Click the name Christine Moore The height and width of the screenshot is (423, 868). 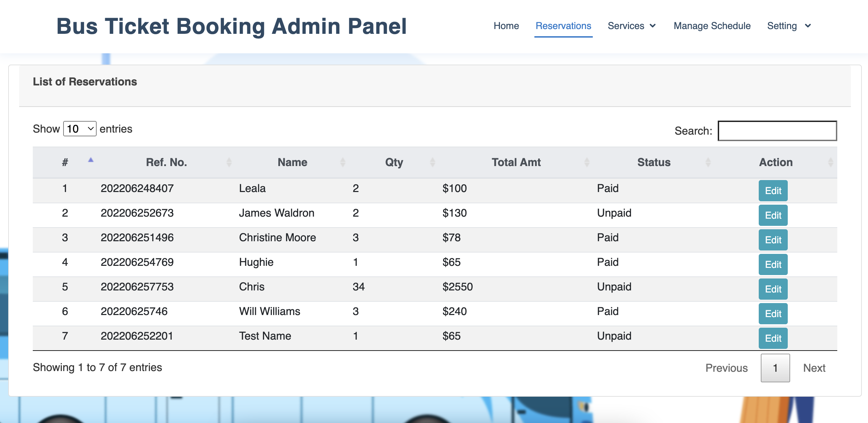(x=277, y=237)
